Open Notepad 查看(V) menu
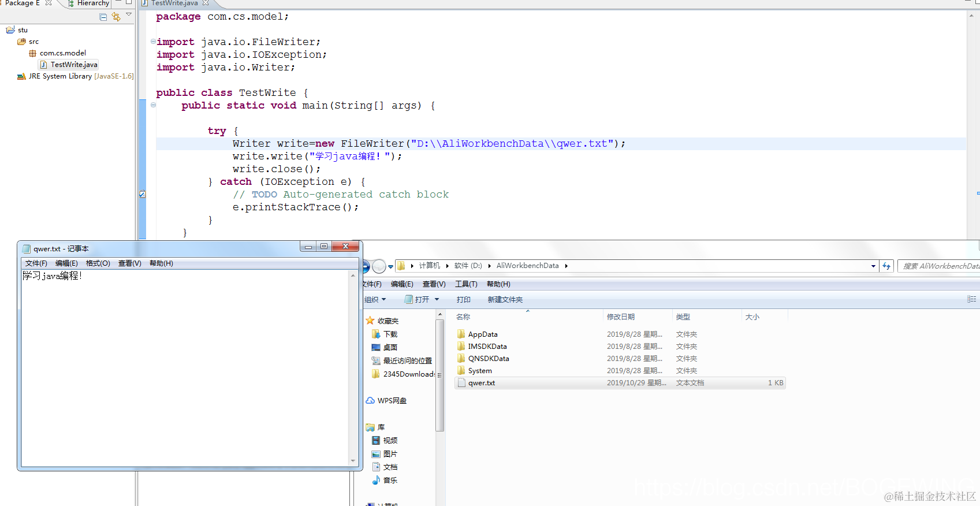 click(x=129, y=263)
